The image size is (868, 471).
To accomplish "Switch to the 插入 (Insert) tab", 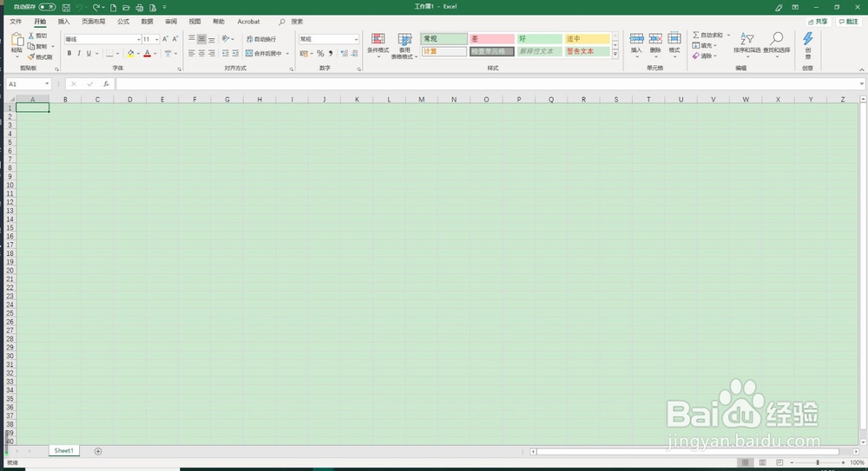I will coord(63,22).
